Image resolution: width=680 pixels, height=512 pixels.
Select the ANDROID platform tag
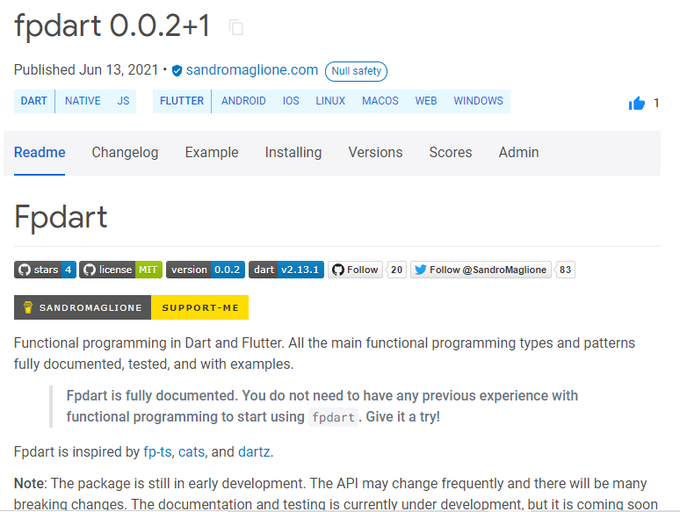coord(243,101)
